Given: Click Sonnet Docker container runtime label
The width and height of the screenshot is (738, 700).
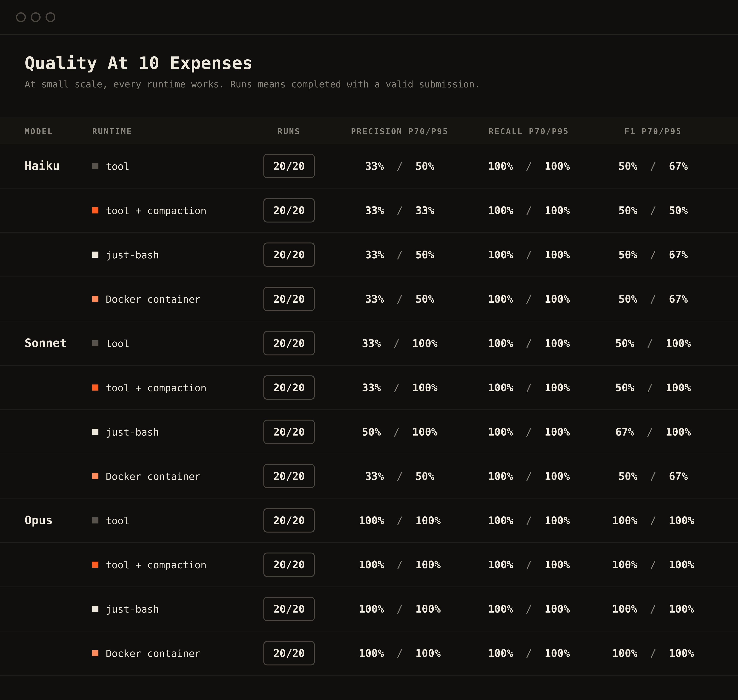Looking at the screenshot, I should pyautogui.click(x=153, y=476).
